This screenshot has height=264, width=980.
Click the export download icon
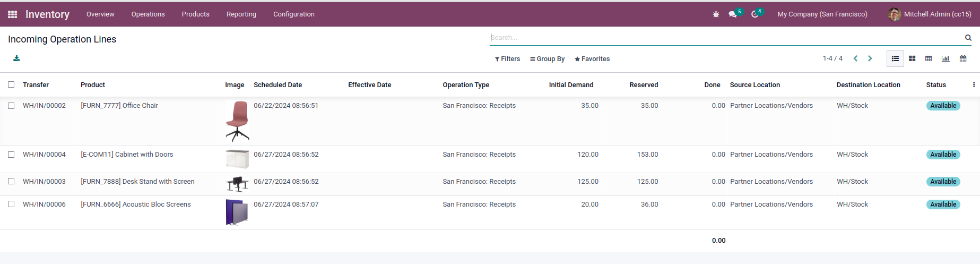pos(16,58)
